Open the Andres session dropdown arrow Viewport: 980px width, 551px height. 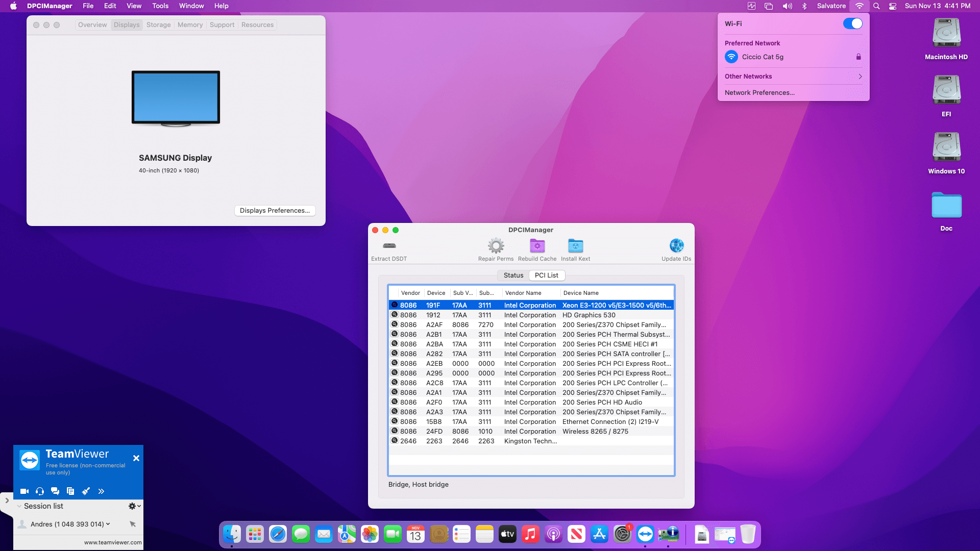(x=108, y=524)
